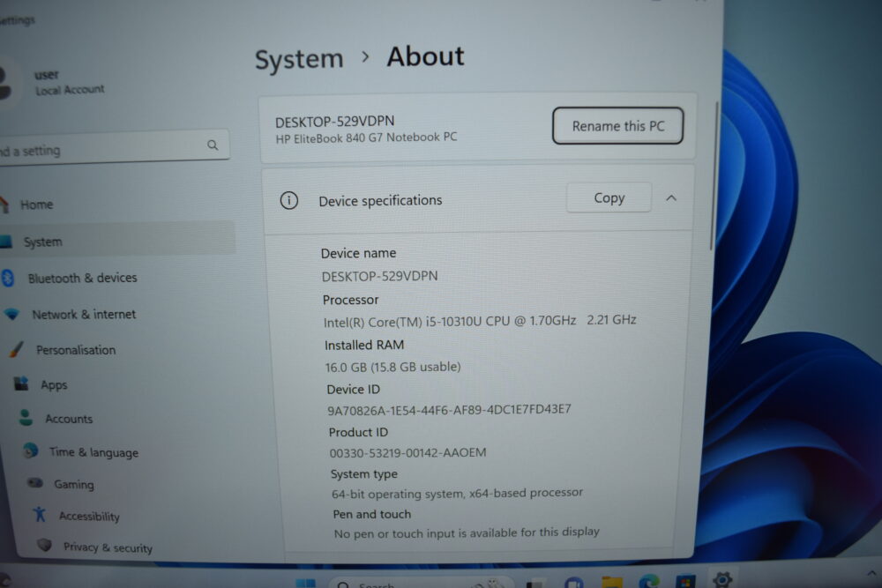Image resolution: width=882 pixels, height=588 pixels.
Task: Collapse the Device specifications section
Action: pyautogui.click(x=671, y=197)
